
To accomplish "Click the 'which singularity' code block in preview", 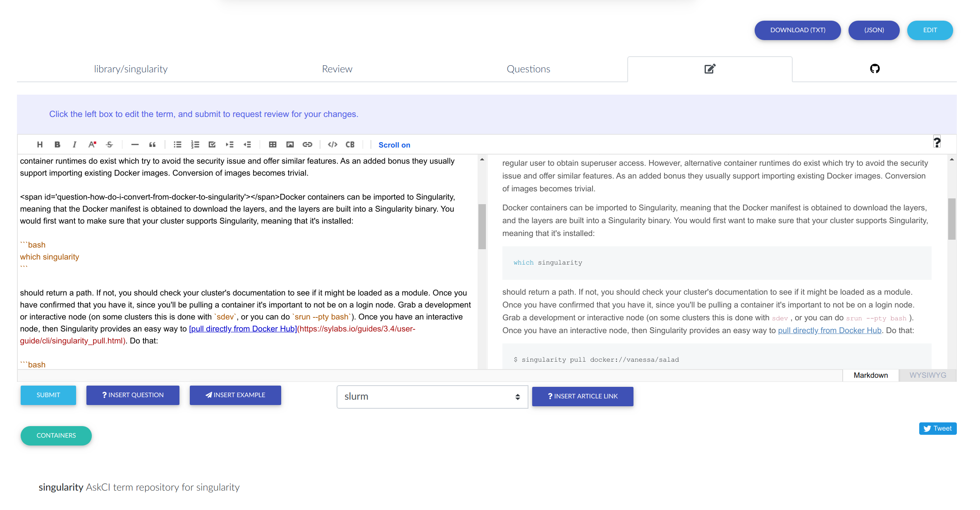I will [x=717, y=263].
